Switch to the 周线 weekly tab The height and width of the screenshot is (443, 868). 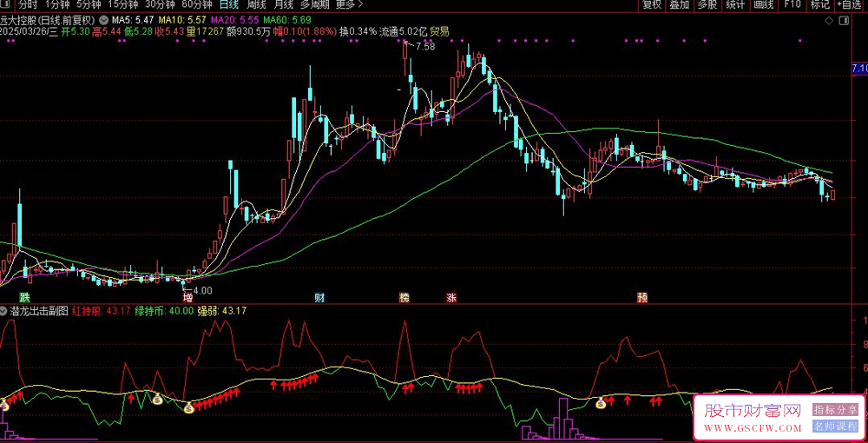point(256,5)
